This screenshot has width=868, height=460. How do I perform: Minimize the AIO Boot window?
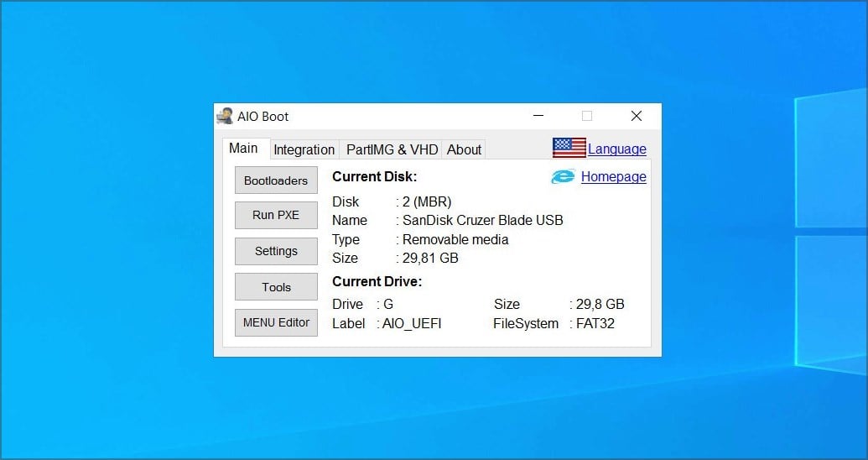point(538,116)
